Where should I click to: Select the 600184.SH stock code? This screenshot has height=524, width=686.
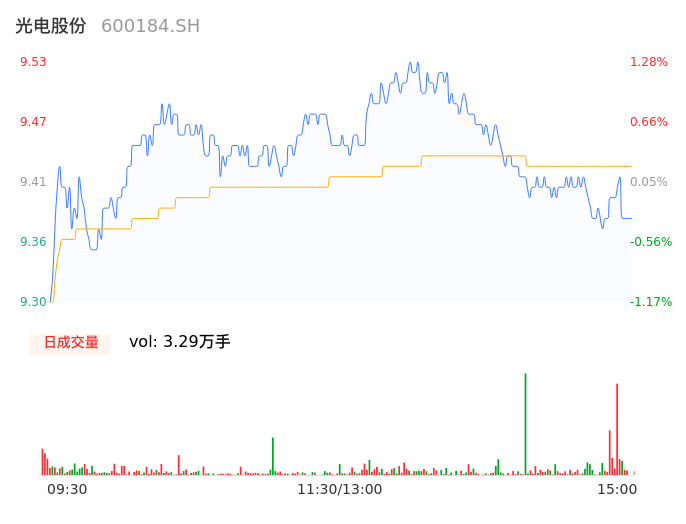150,26
